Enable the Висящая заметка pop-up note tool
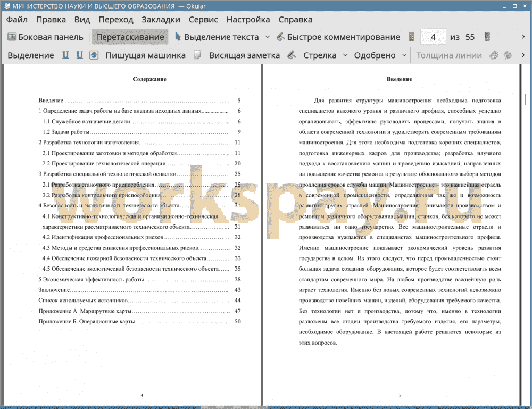Screen dimensions: 532x409 coord(244,55)
